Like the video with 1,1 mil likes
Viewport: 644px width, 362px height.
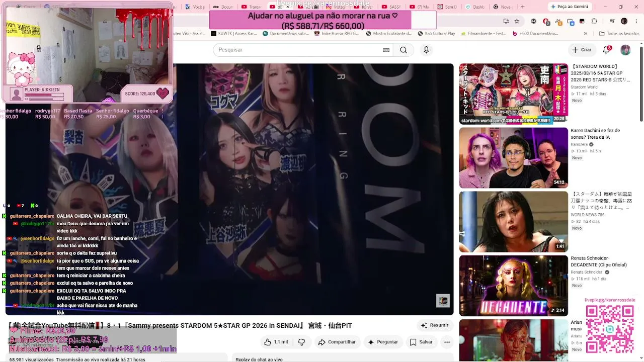click(x=276, y=342)
